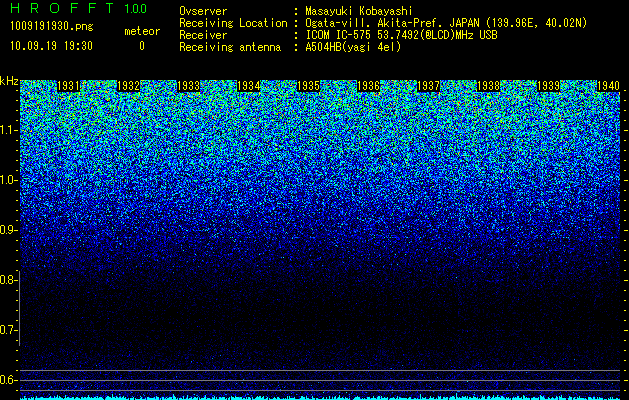Click the 'Receiver' field label
This screenshot has height=400, width=629.
click(203, 35)
